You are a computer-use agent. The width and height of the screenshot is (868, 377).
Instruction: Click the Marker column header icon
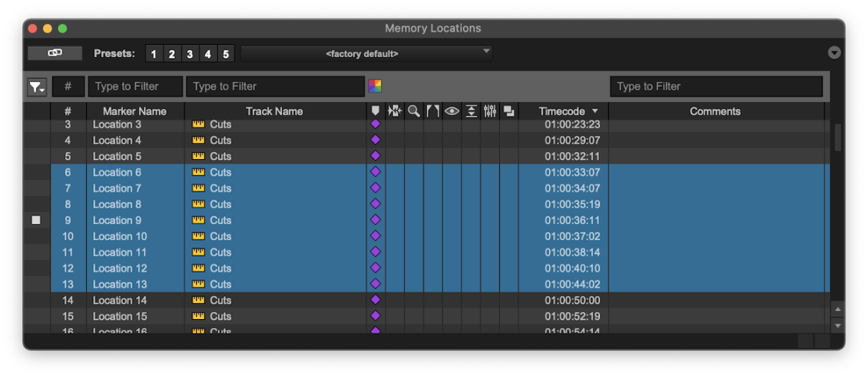pos(375,111)
